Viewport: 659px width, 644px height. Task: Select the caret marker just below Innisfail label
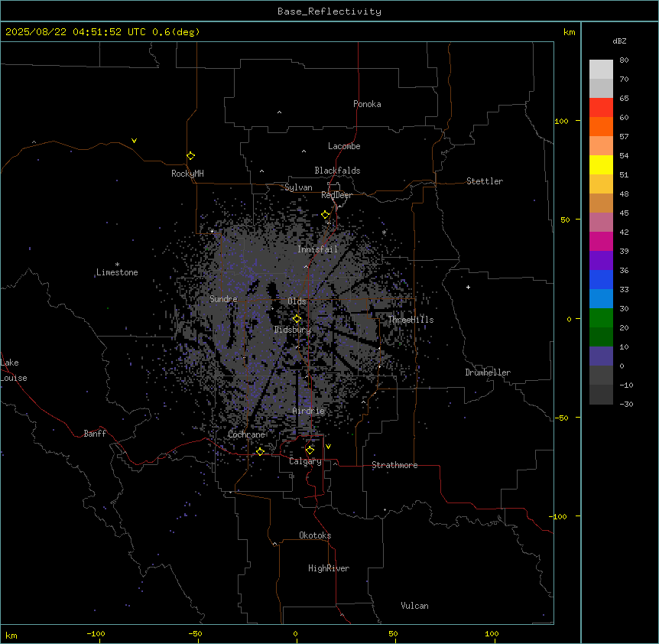(x=306, y=266)
